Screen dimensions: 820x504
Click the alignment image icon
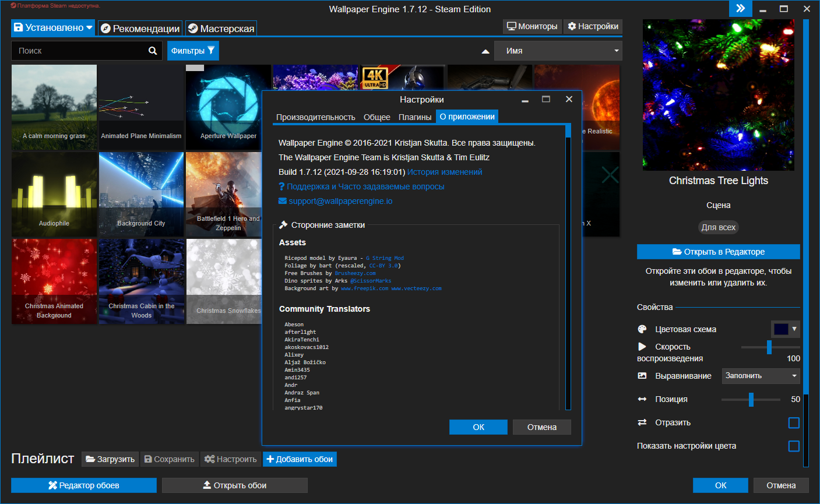coord(642,376)
